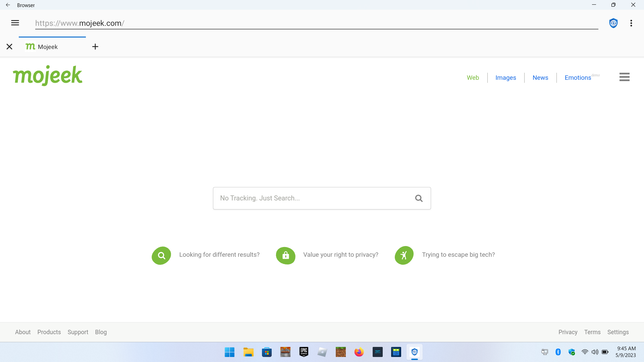Image resolution: width=644 pixels, height=362 pixels.
Task: Click the back arrow in title bar
Action: [8, 5]
